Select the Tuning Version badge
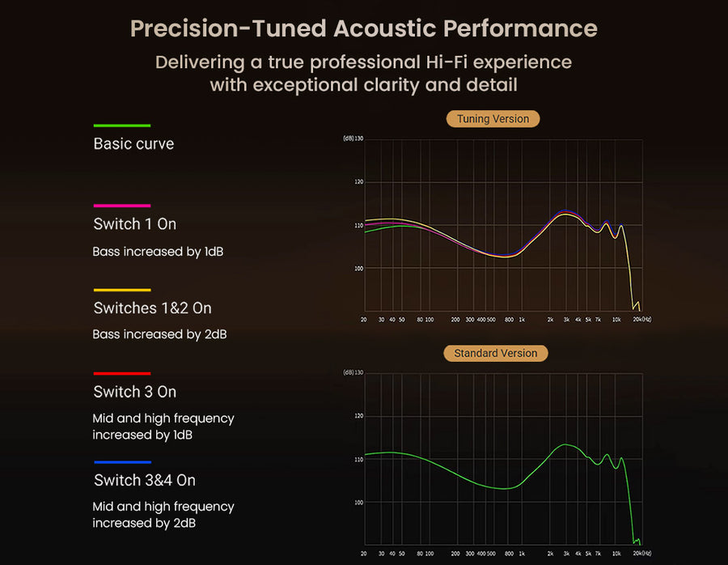728x565 pixels. (493, 119)
